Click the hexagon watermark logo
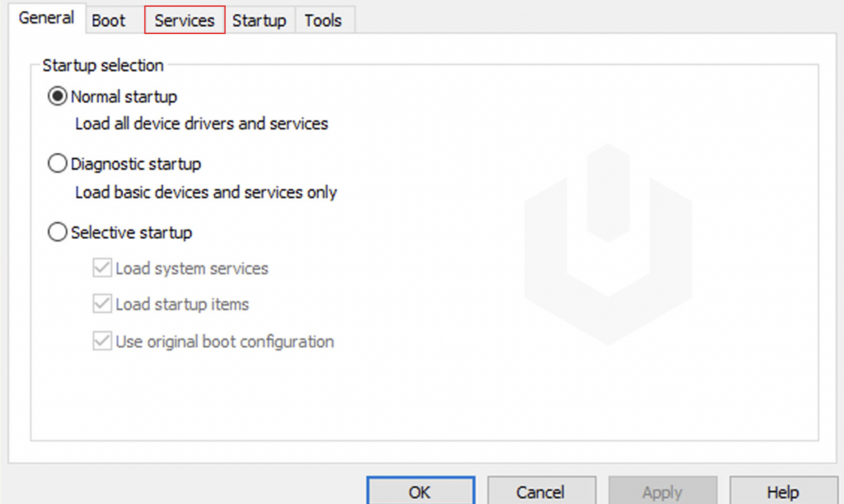 tap(608, 244)
